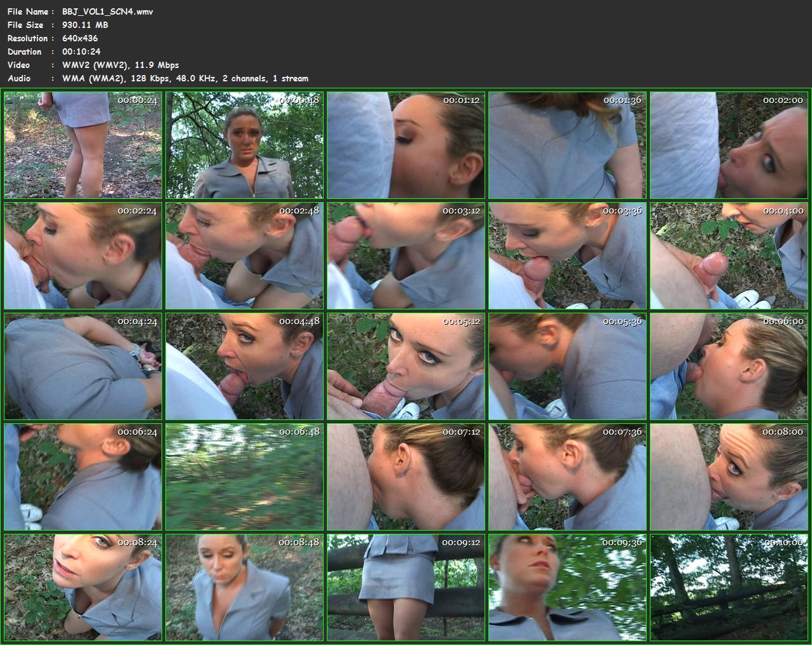This screenshot has width=812, height=645.
Task: Click the thumbnail marked 00:08:48
Action: (245, 587)
